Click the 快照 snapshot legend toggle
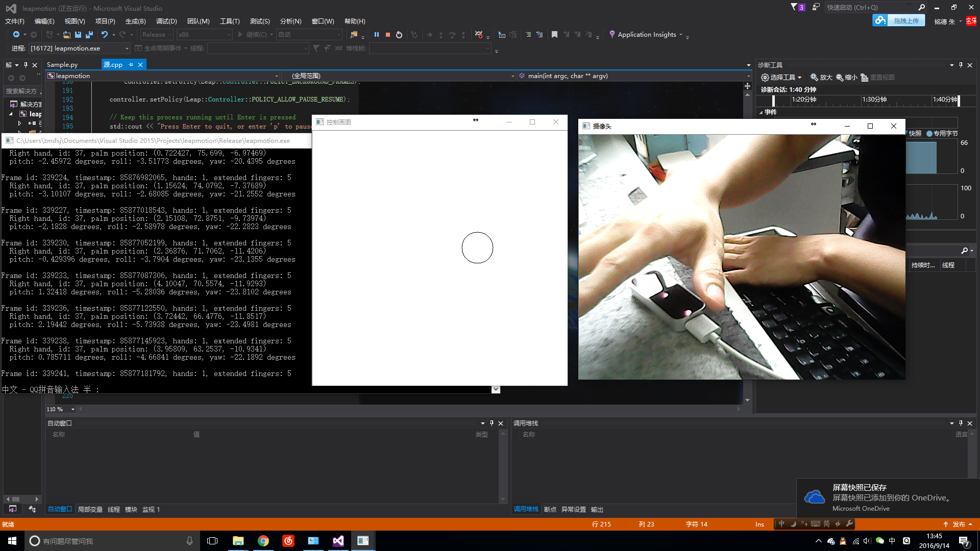Image resolution: width=980 pixels, height=551 pixels. (x=915, y=134)
